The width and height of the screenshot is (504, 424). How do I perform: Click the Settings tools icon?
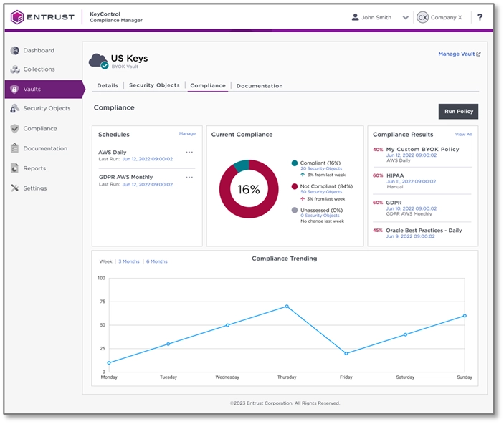tap(14, 188)
